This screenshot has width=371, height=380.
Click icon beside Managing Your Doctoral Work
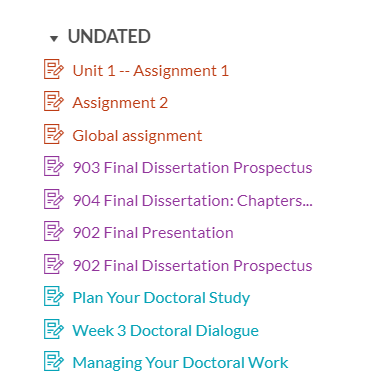(54, 361)
